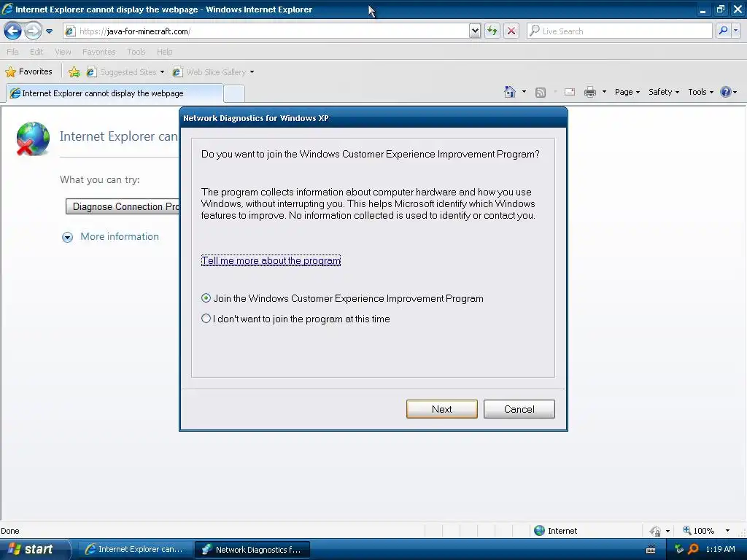Expand the address bar history dropdown

pyautogui.click(x=474, y=31)
